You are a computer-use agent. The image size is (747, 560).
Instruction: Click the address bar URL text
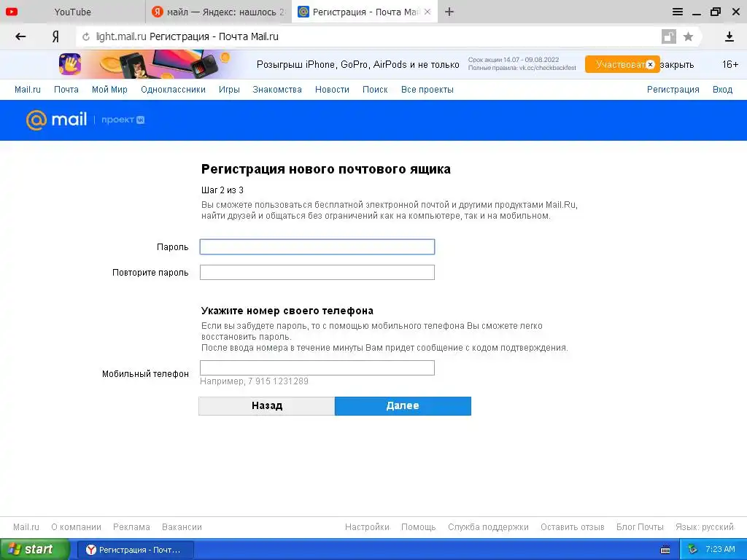[x=187, y=36]
